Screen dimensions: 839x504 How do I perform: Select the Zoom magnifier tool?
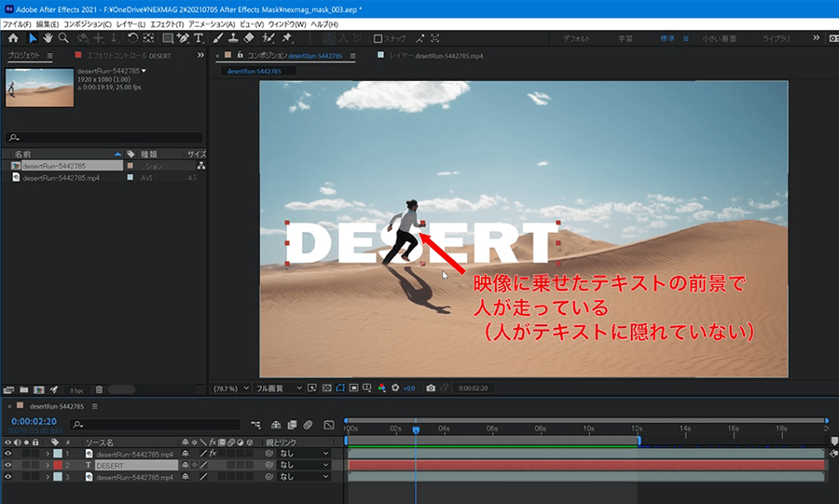[x=62, y=38]
